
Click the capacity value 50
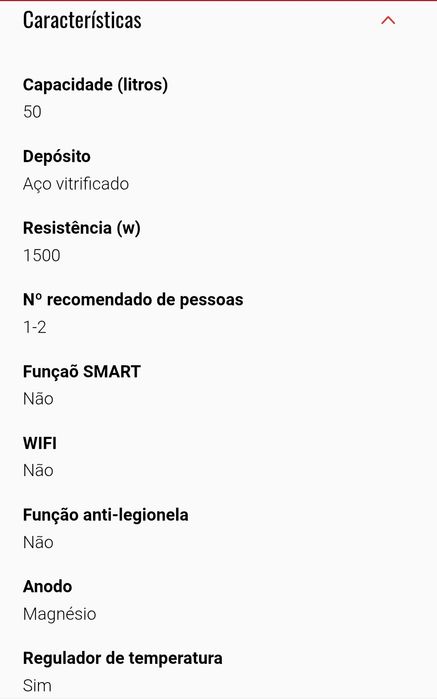tap(32, 112)
